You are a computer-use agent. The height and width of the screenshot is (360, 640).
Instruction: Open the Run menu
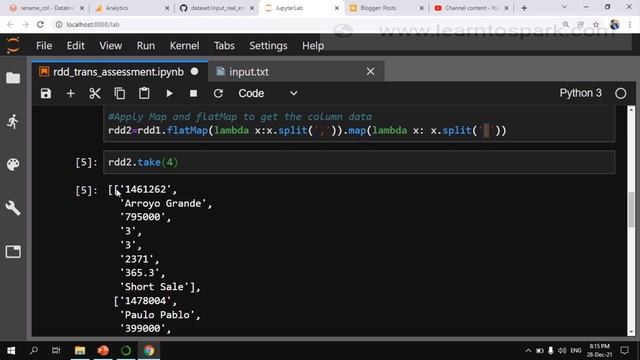coord(146,46)
